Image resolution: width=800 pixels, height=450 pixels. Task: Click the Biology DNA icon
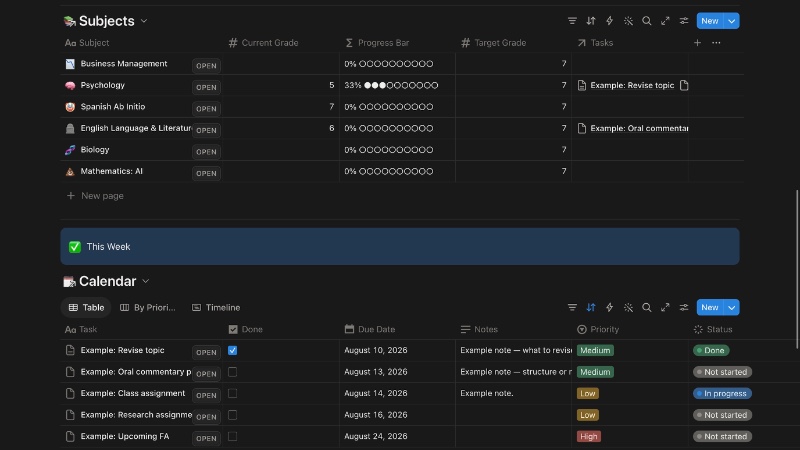click(70, 150)
